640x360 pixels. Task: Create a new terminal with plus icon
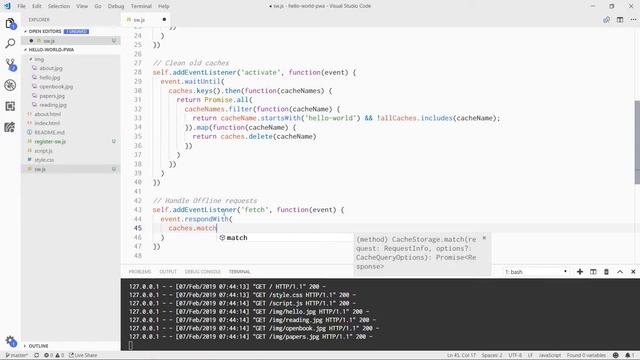pyautogui.click(x=580, y=272)
